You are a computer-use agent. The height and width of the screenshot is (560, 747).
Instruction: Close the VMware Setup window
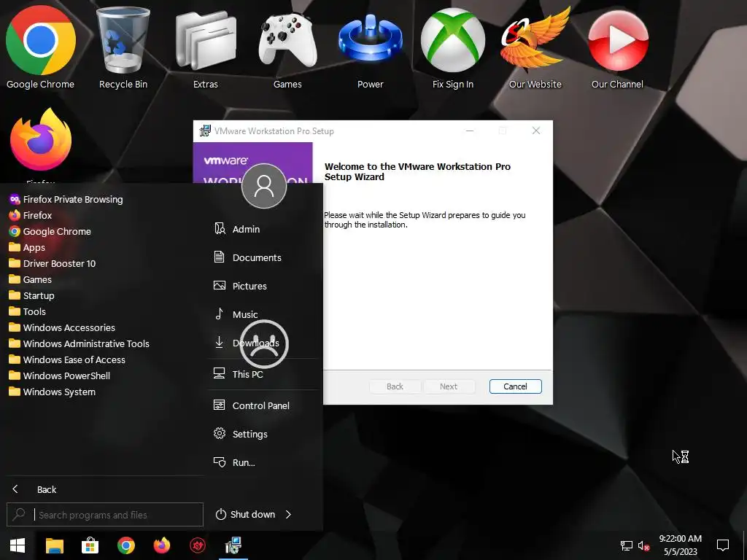tap(536, 131)
